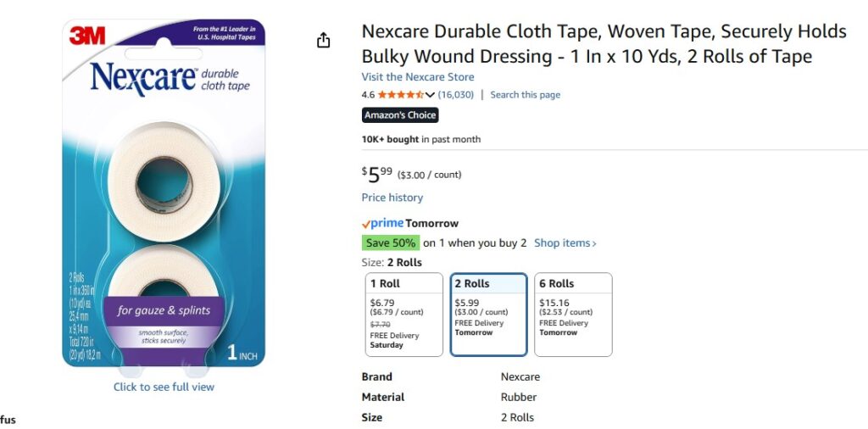The image size is (868, 429).
Task: Open the Visit the Nexcare Store link
Action: coord(418,77)
